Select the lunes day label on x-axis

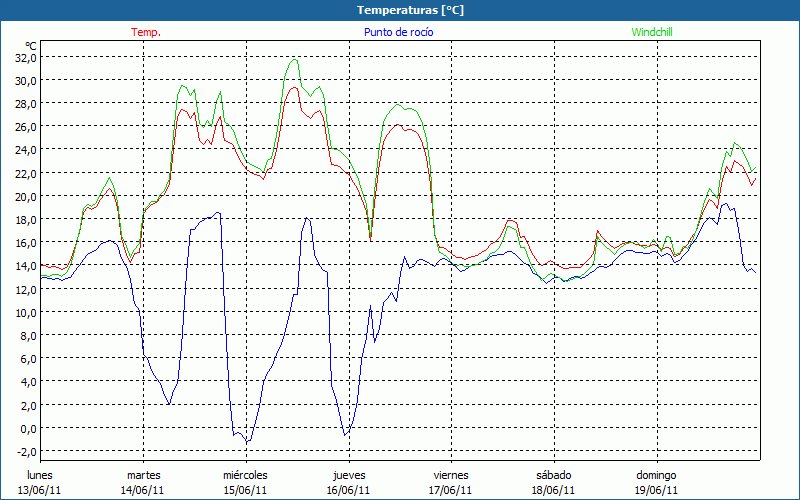click(40, 475)
